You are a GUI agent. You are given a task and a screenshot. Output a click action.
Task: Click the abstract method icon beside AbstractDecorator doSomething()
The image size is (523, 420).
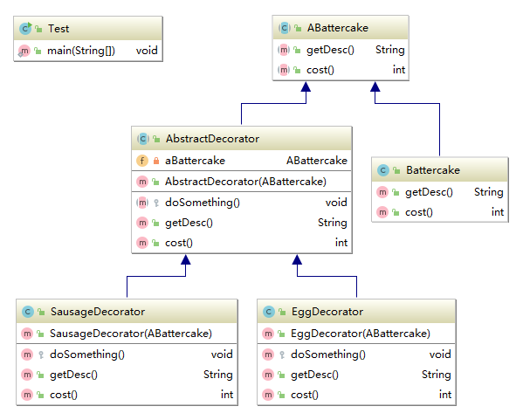click(142, 203)
